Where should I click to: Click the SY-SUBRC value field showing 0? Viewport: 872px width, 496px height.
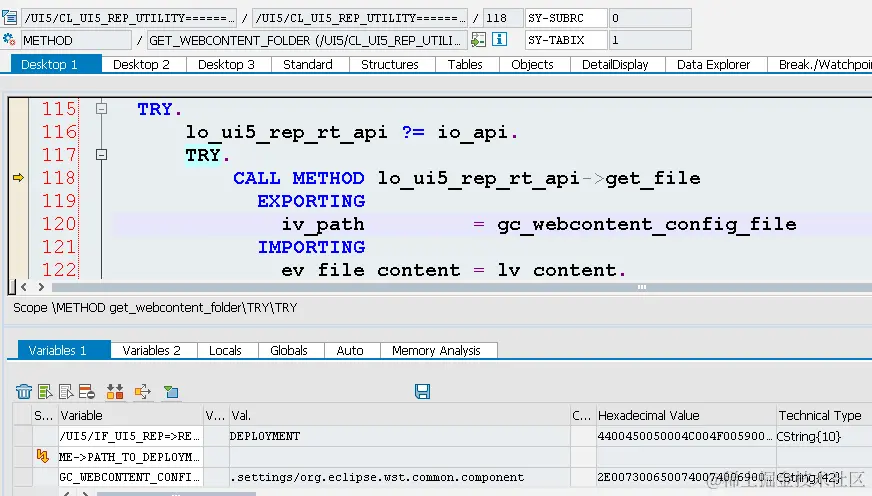point(650,18)
